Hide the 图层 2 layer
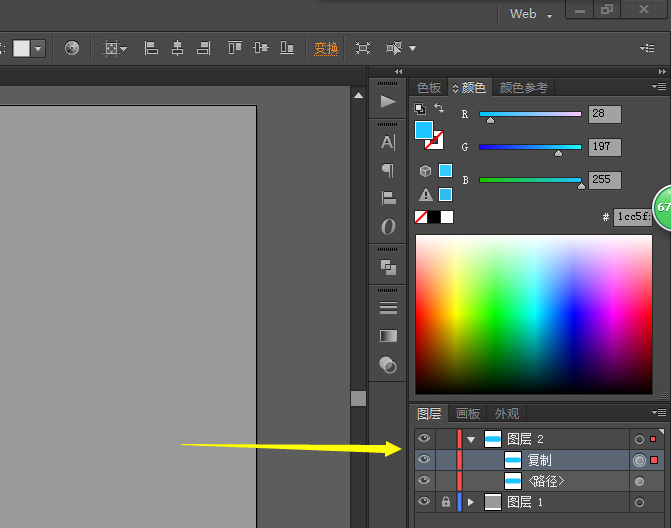The image size is (671, 528). [424, 438]
